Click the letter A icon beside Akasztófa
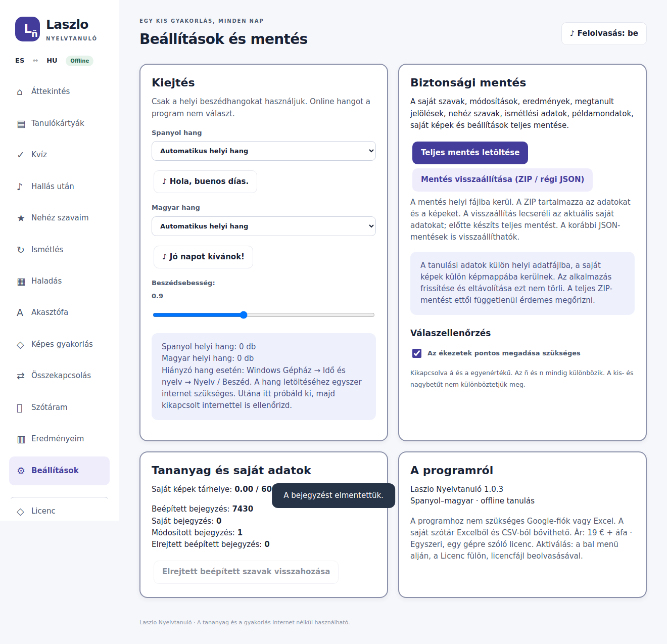 click(20, 312)
